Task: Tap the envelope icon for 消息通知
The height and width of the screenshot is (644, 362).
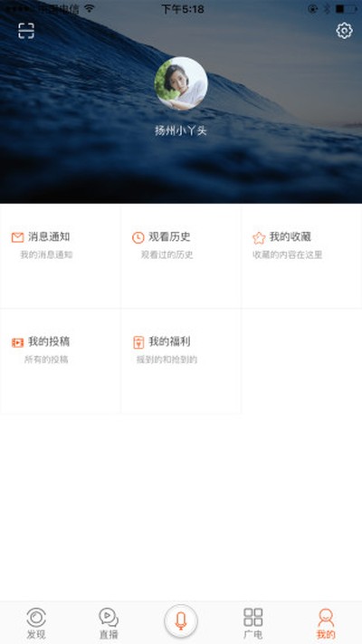Action: click(18, 237)
